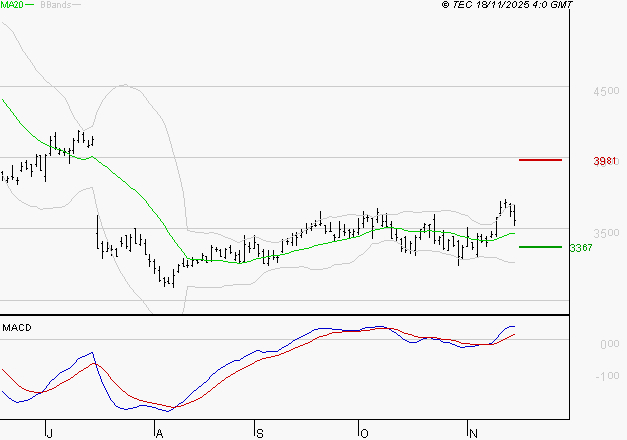Click the green support level line
627x440 pixels.
(540, 247)
